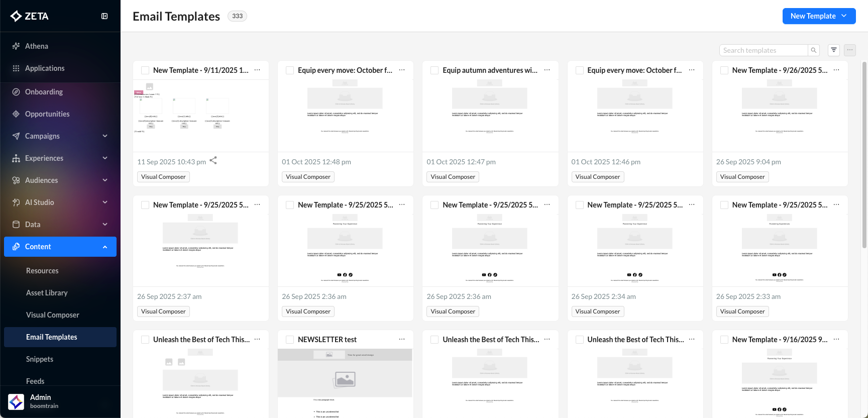Tick the New Template 9/11/2025 checkbox
The image size is (868, 418).
point(145,70)
